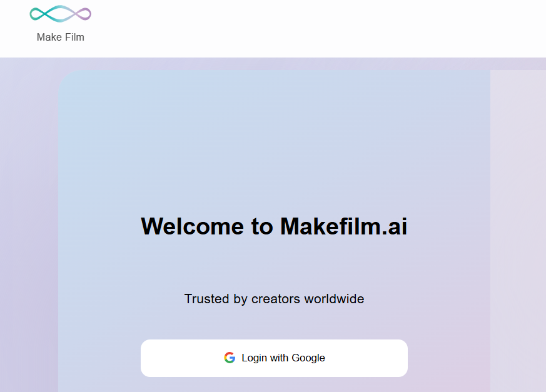This screenshot has height=392, width=546.
Task: Click the word 'Makefilm.ai' in the heading
Action: [x=343, y=226]
